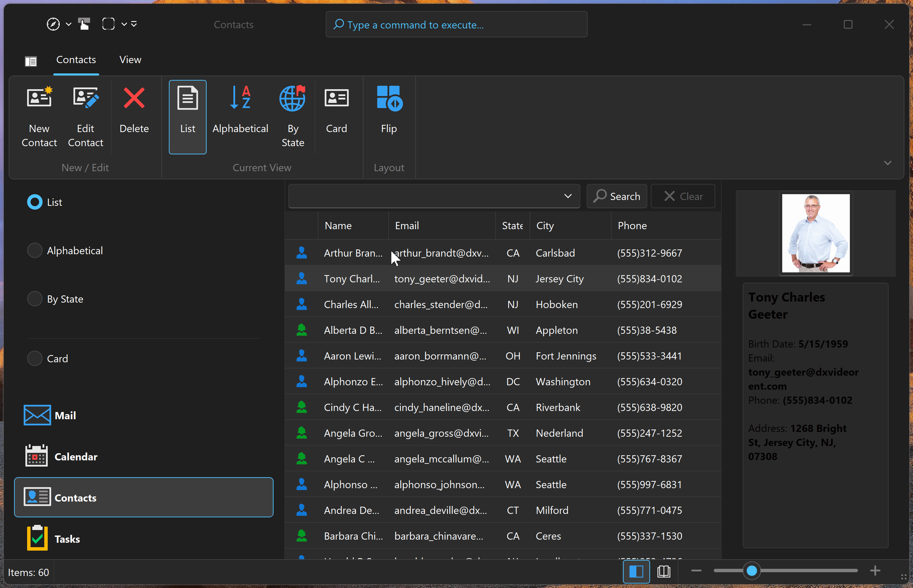Viewport: 913px width, 588px height.
Task: Switch to the View tab
Action: coord(130,60)
